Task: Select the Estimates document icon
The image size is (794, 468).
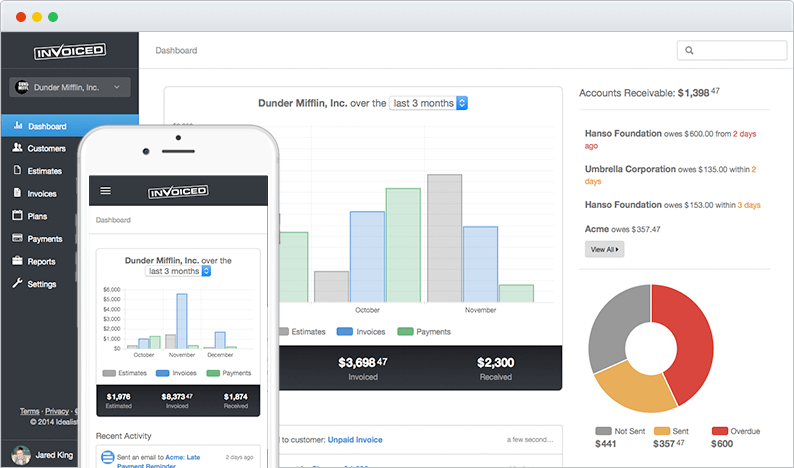Action: coord(17,170)
